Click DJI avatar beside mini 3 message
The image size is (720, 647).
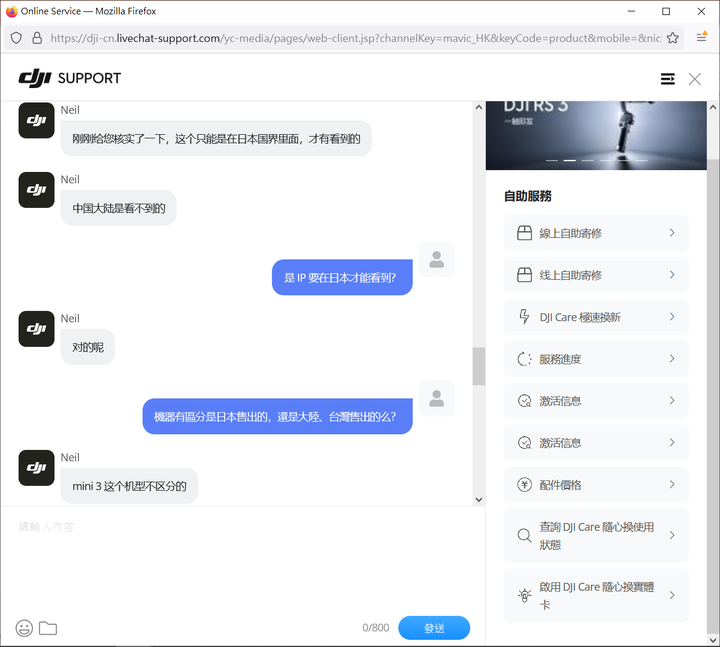[36, 467]
